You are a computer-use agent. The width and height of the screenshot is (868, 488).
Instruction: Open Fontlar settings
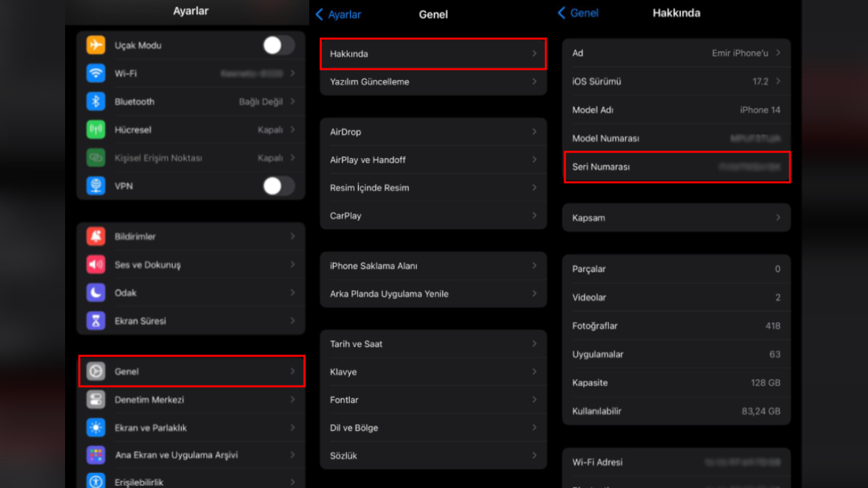pyautogui.click(x=433, y=400)
